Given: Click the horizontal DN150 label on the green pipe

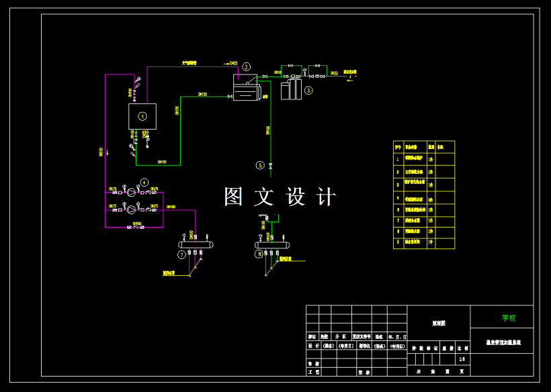Looking at the screenshot, I should (x=202, y=94).
